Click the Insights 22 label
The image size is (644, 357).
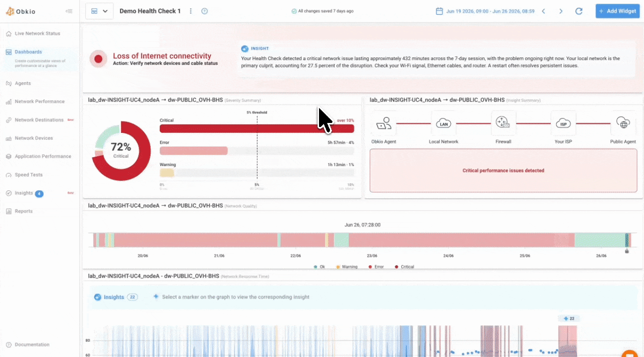(116, 297)
